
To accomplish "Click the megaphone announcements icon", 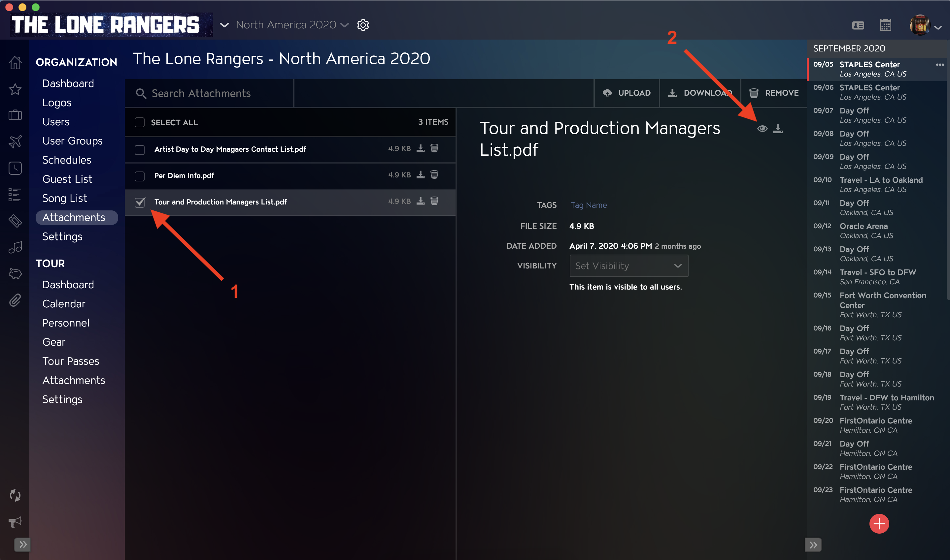I will (15, 522).
